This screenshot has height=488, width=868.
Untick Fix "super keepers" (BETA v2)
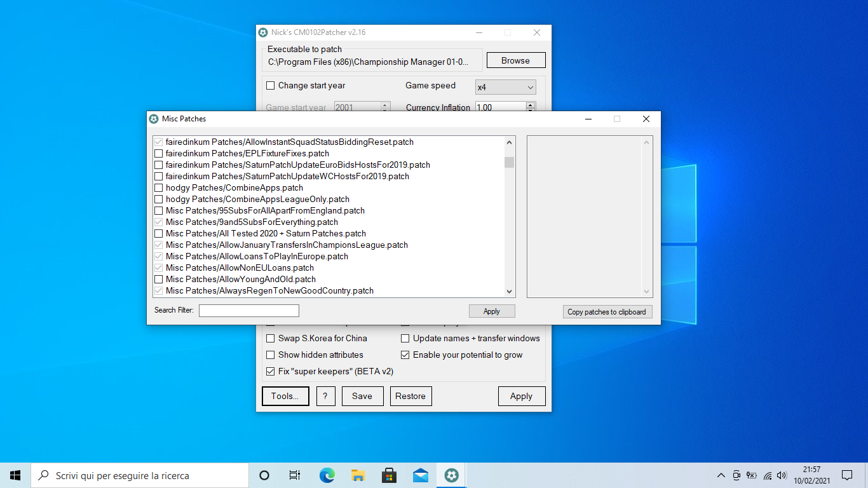(271, 372)
